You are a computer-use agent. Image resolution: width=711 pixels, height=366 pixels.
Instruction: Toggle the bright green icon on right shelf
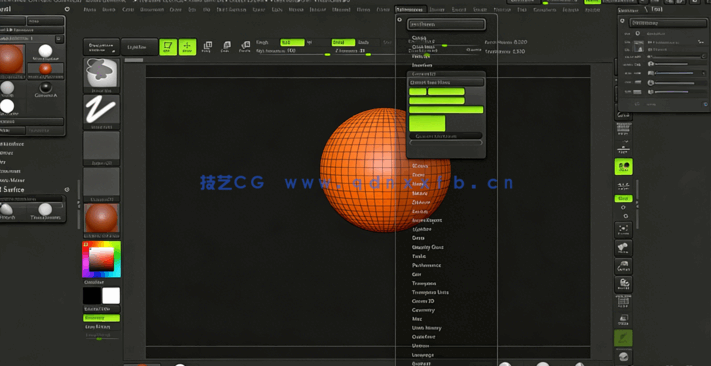623,166
